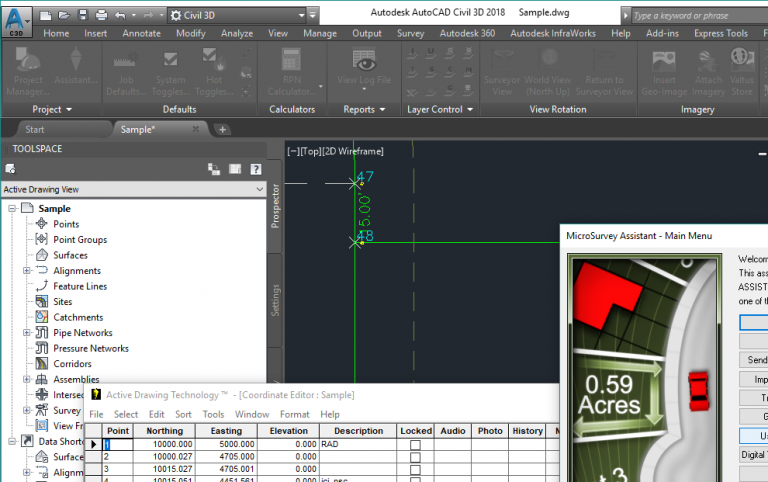768x482 pixels.
Task: Click the Print icon in quick access toolbar
Action: (x=101, y=16)
